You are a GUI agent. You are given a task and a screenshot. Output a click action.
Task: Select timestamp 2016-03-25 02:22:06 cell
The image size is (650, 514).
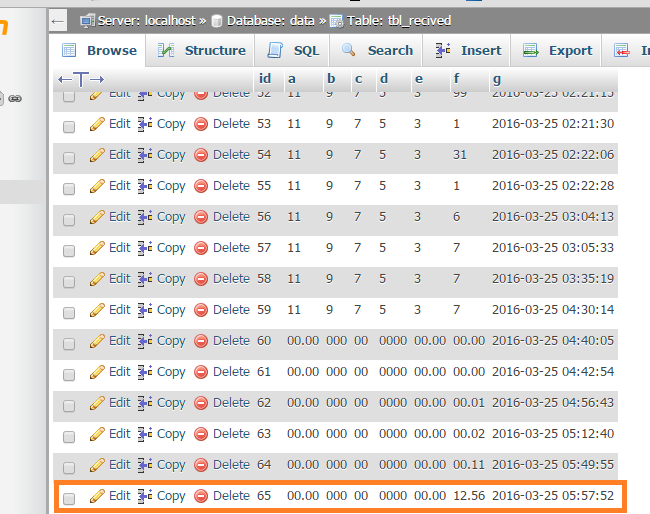click(x=553, y=155)
